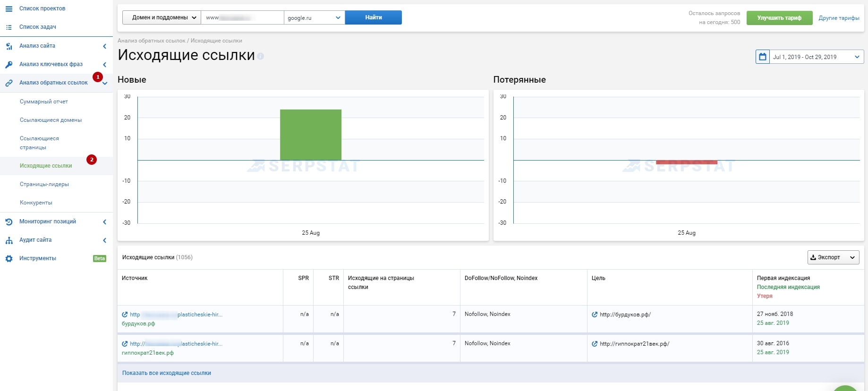Click the task list icon
This screenshot has height=391, width=868.
pos(9,27)
